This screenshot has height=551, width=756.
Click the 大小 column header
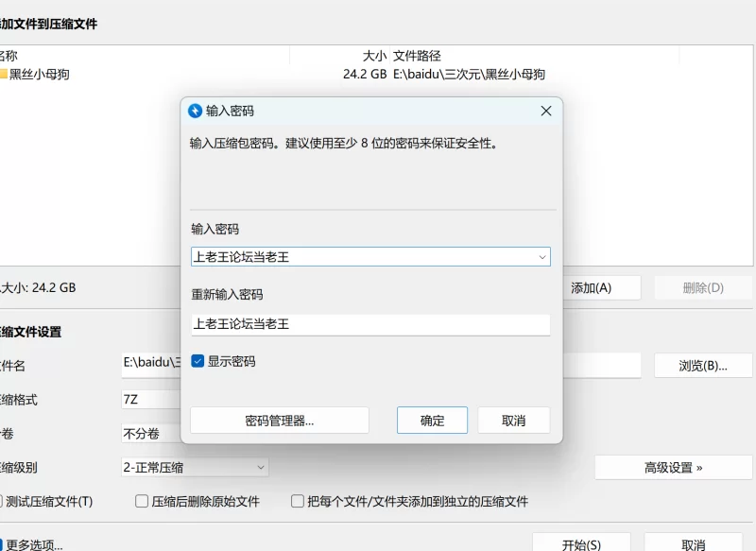click(x=339, y=56)
